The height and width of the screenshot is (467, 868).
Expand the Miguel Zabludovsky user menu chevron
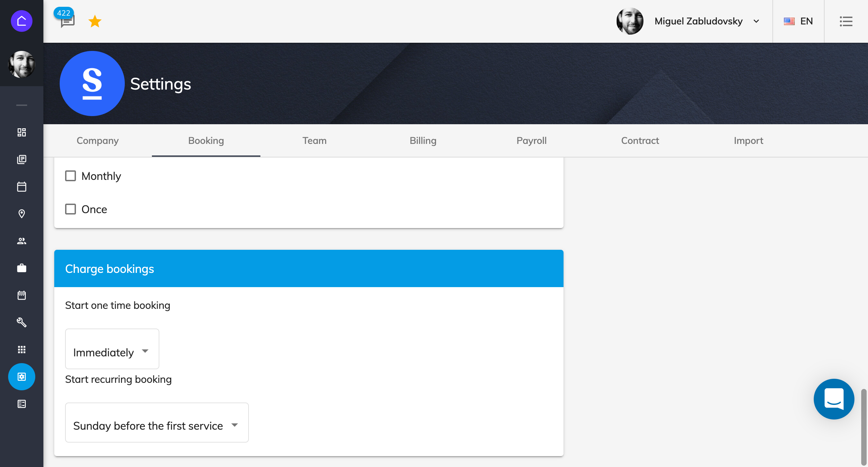tap(756, 21)
